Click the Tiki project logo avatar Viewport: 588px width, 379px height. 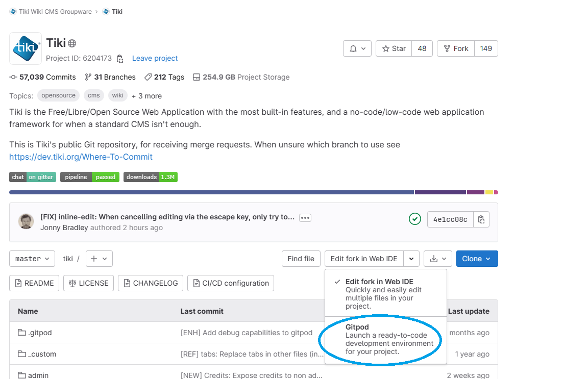click(x=26, y=48)
